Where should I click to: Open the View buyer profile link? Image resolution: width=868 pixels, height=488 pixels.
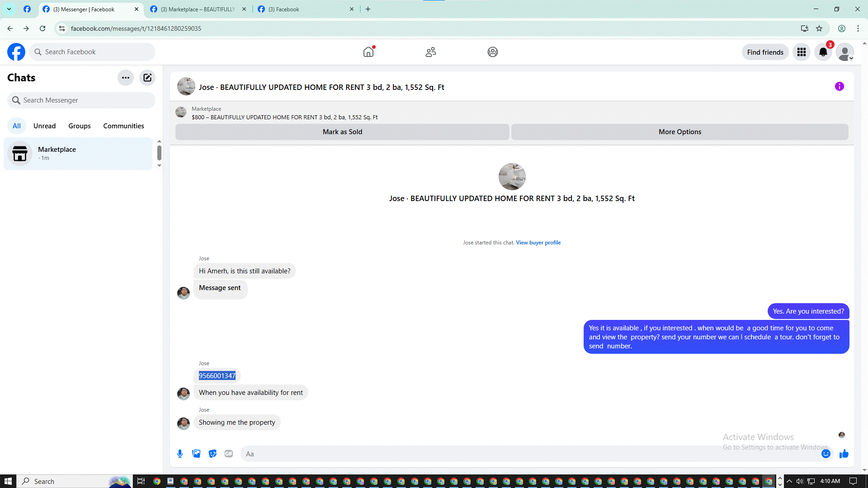538,243
